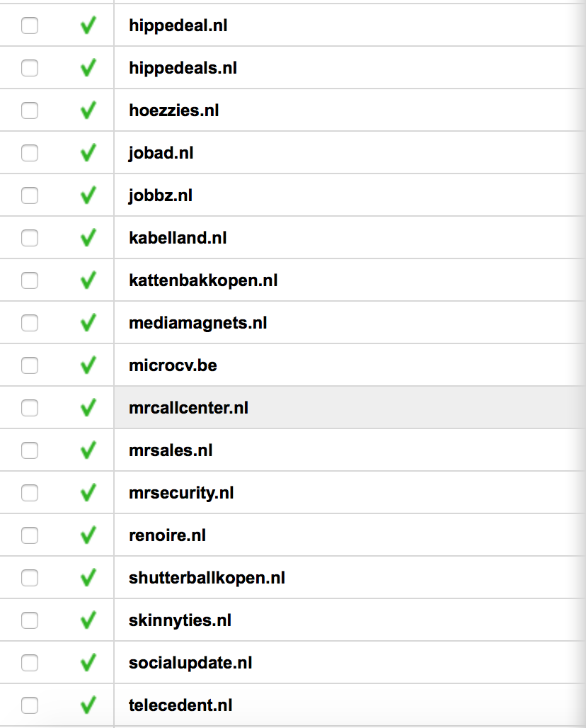Click green status check for telecedent.nl
This screenshot has height=728, width=586.
[x=88, y=705]
